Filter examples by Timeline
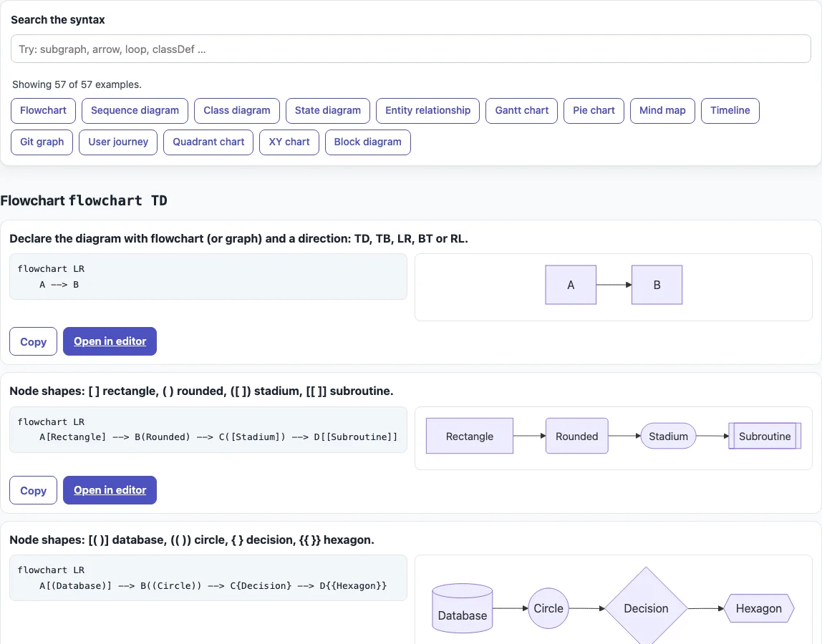822x644 pixels. [x=730, y=111]
